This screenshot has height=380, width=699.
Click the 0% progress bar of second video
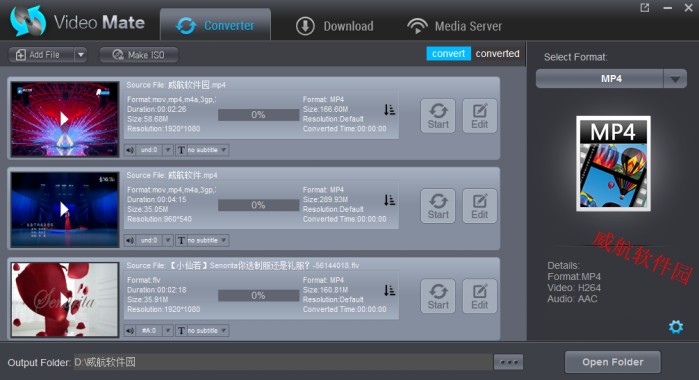[258, 205]
